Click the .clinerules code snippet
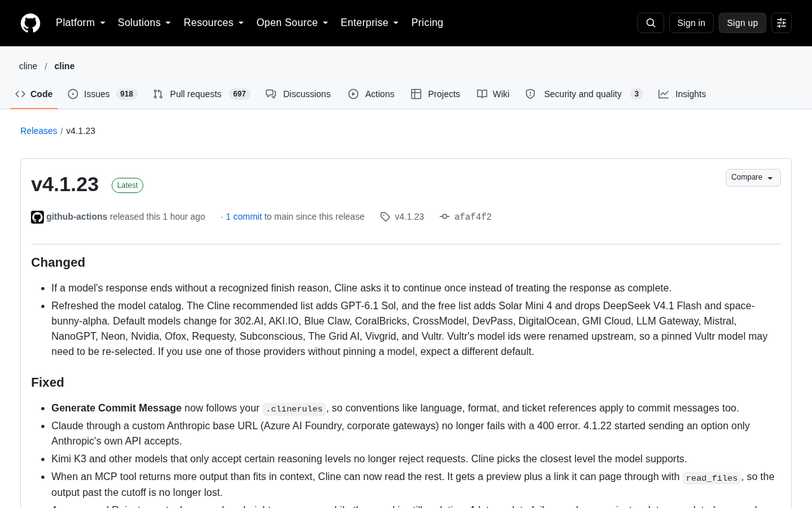The image size is (812, 508). (x=294, y=409)
